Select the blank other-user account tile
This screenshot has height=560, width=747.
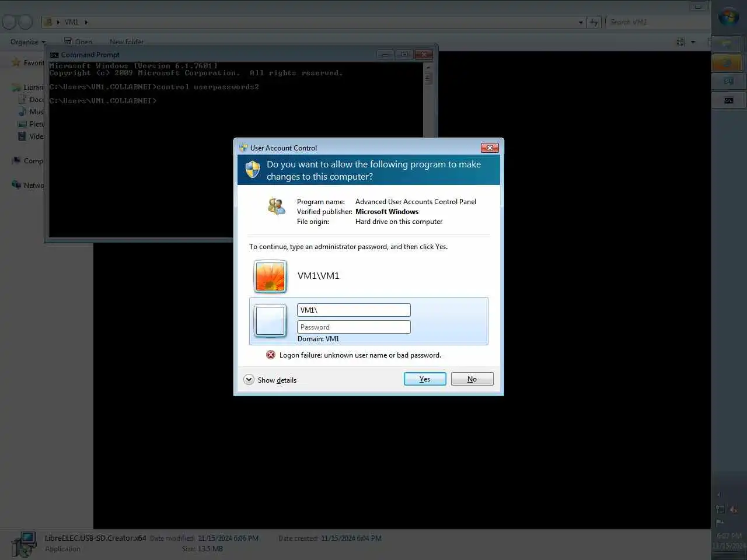[x=270, y=321]
